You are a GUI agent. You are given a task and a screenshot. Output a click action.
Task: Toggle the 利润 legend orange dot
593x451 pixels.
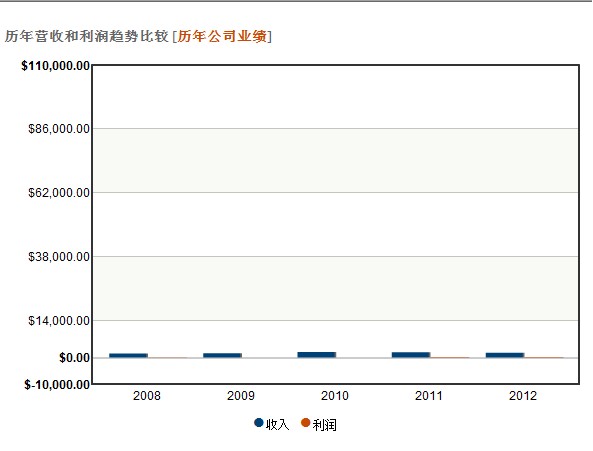click(x=306, y=423)
